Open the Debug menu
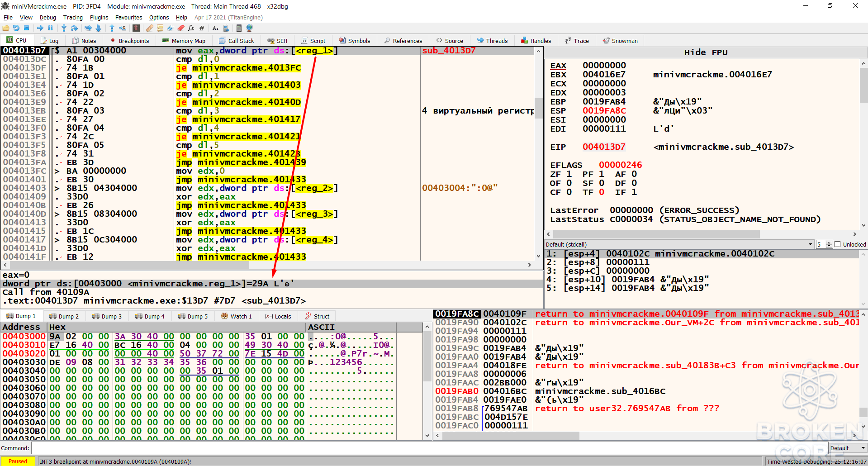The image size is (868, 466). (x=47, y=17)
